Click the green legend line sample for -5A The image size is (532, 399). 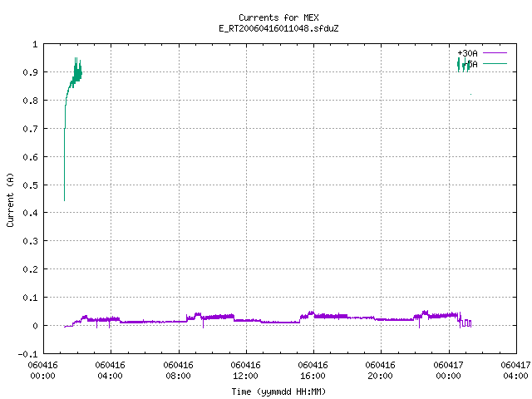tap(495, 63)
